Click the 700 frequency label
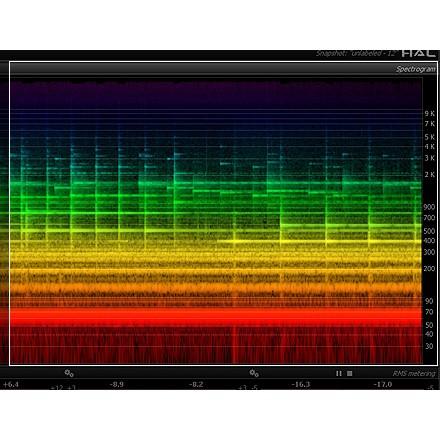The image size is (440, 440). [429, 218]
